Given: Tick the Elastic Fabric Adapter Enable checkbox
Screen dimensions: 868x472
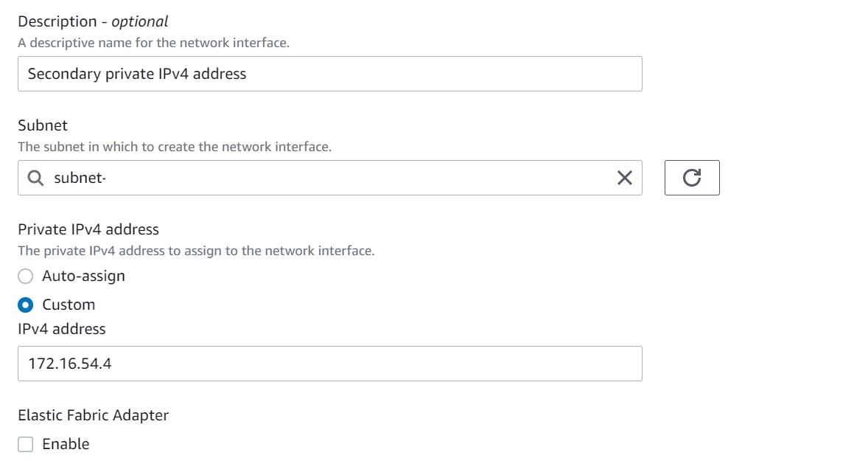Looking at the screenshot, I should click(26, 444).
